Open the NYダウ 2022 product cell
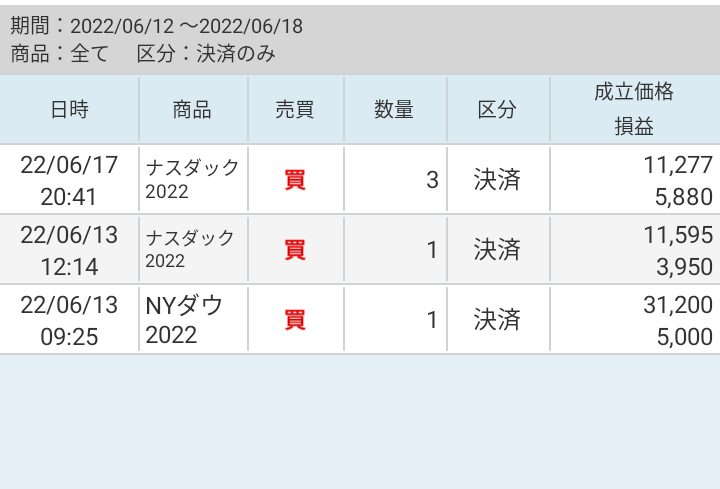Viewport: 720px width, 489px height. (x=184, y=320)
